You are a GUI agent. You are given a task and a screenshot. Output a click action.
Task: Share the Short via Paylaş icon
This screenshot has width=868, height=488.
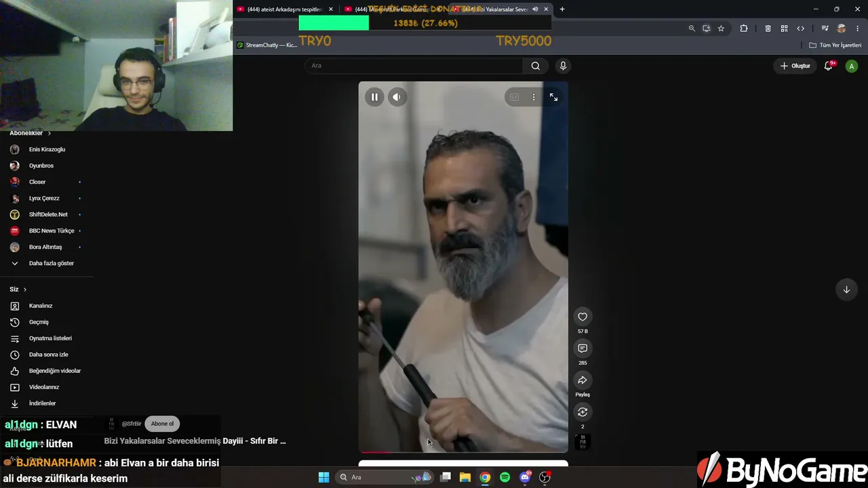(583, 380)
